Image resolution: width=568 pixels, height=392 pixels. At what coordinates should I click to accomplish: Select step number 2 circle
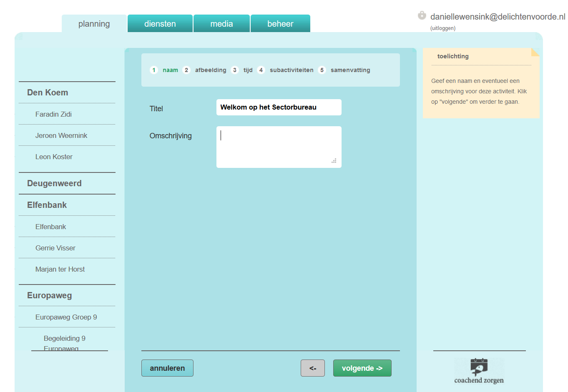pos(186,70)
